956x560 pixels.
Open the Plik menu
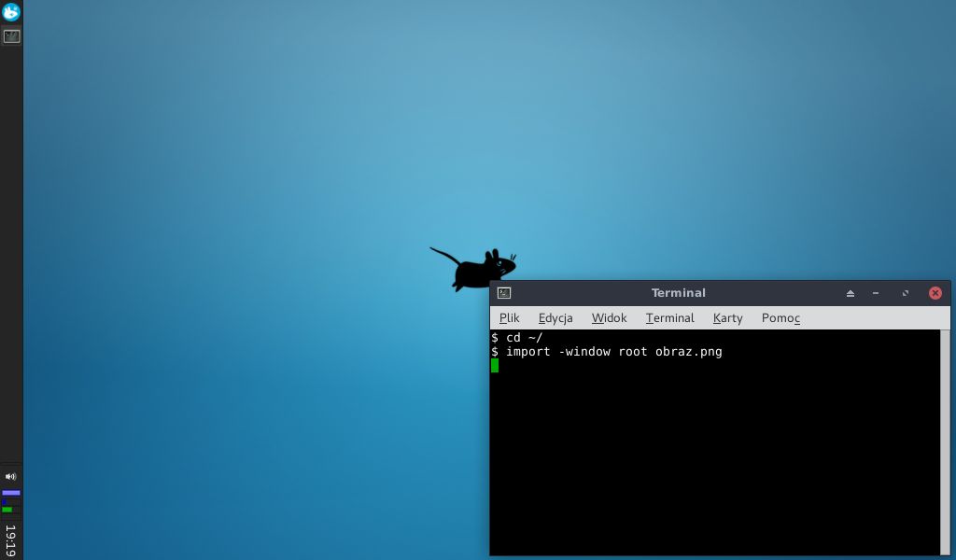click(x=509, y=318)
